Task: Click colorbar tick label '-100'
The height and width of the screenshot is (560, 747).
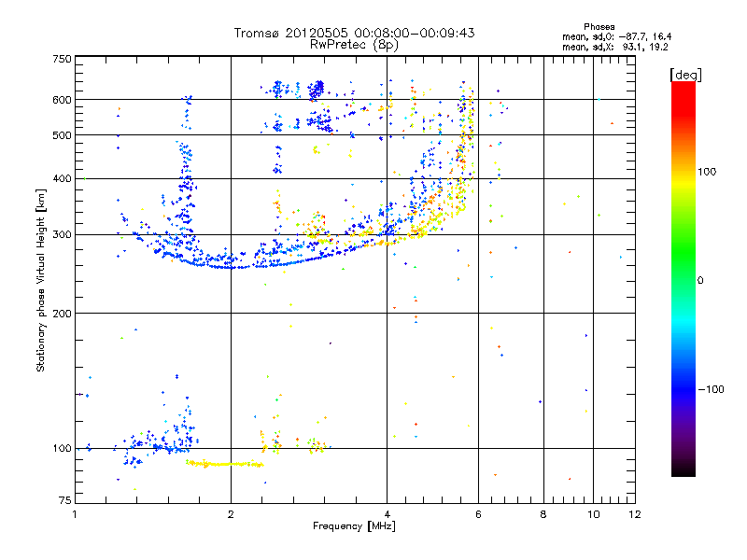Action: click(711, 389)
